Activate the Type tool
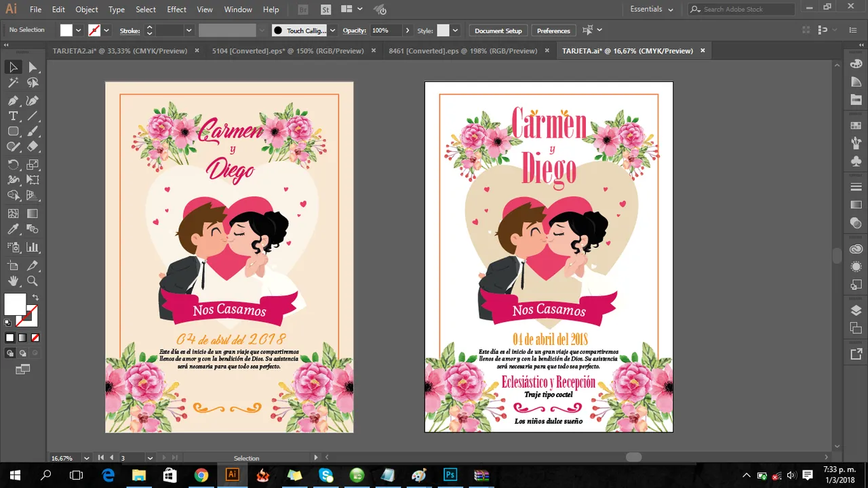This screenshot has height=488, width=868. [13, 116]
